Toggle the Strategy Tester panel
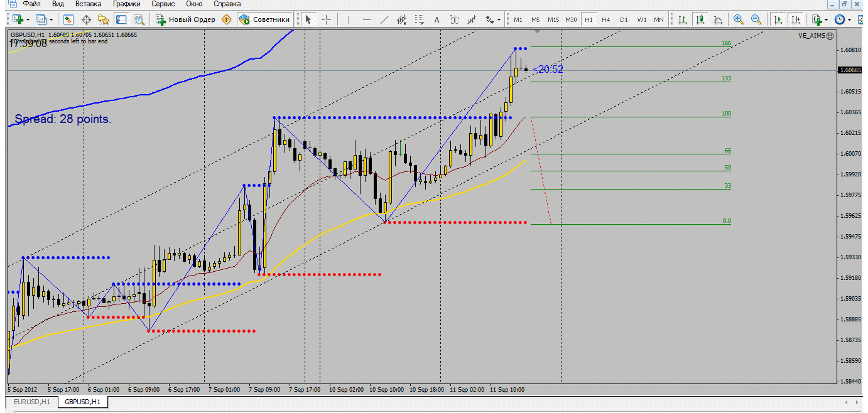 tap(139, 19)
